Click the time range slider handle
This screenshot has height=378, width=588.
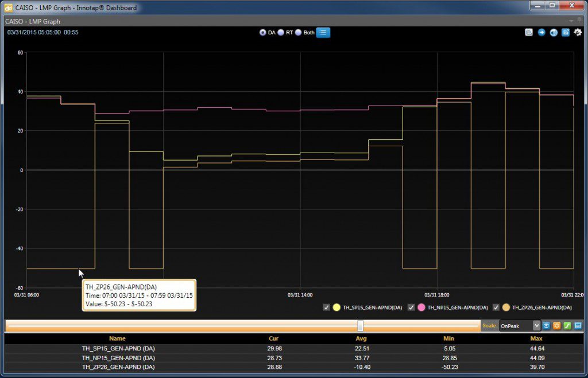(361, 326)
